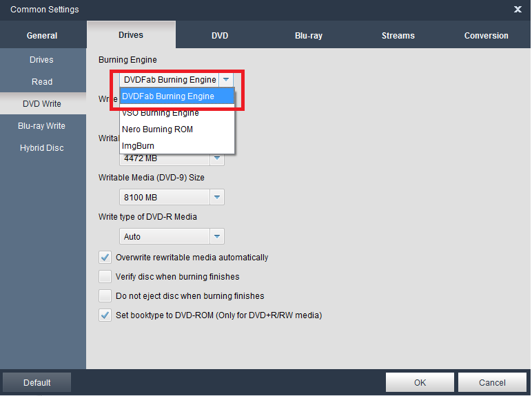Open the Conversion tab
The height and width of the screenshot is (396, 532).
pyautogui.click(x=487, y=35)
